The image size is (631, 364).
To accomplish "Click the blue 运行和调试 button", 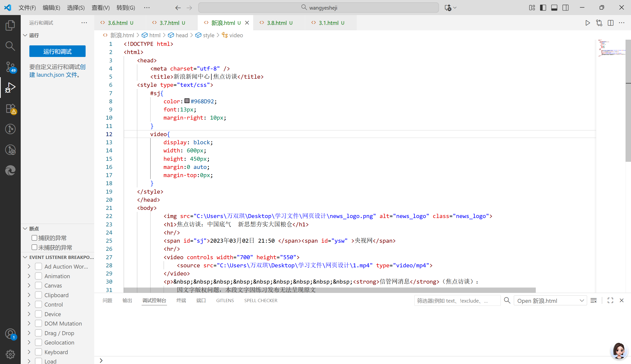I will [x=57, y=51].
